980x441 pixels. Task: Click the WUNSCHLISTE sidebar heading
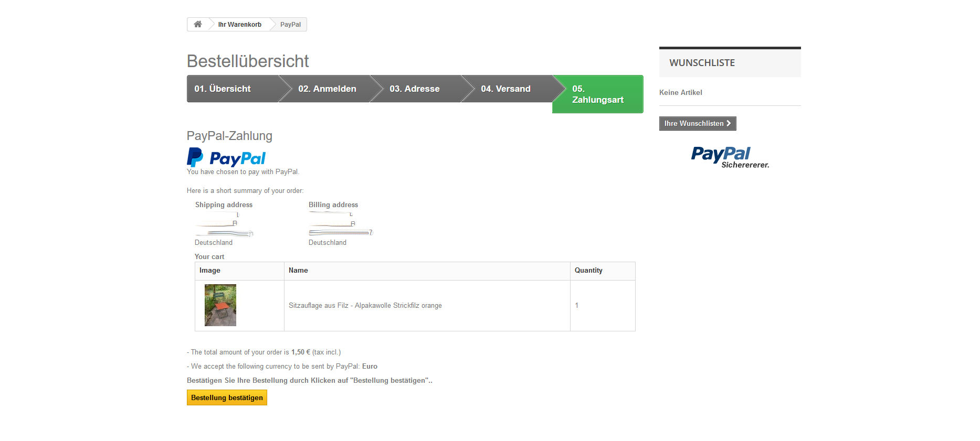coord(702,63)
